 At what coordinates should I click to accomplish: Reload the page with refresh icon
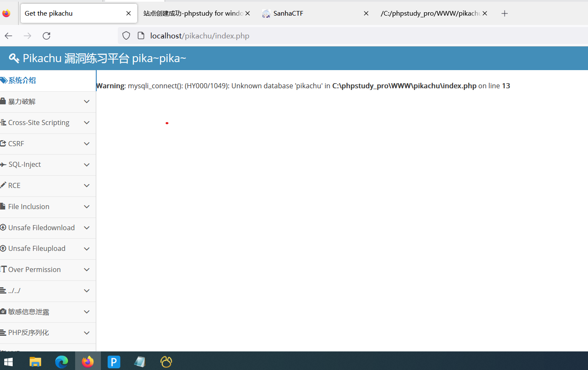click(46, 36)
